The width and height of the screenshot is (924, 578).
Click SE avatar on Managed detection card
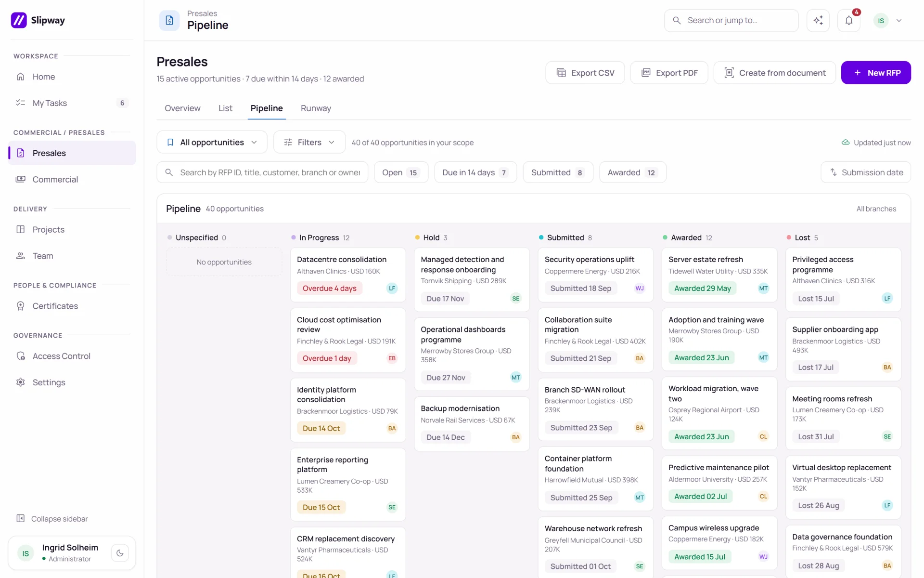(x=516, y=299)
